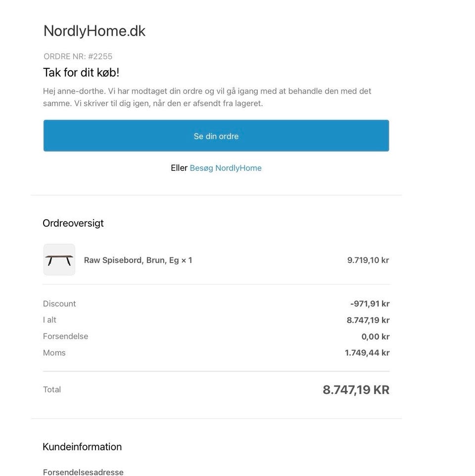Click the Total row label

coord(52,390)
